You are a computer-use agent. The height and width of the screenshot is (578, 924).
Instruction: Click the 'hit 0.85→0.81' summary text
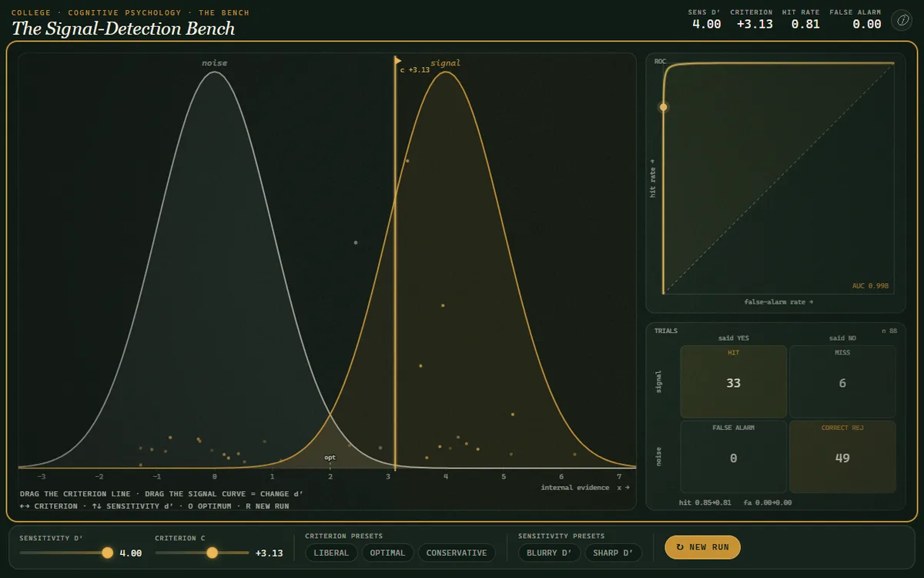point(705,502)
